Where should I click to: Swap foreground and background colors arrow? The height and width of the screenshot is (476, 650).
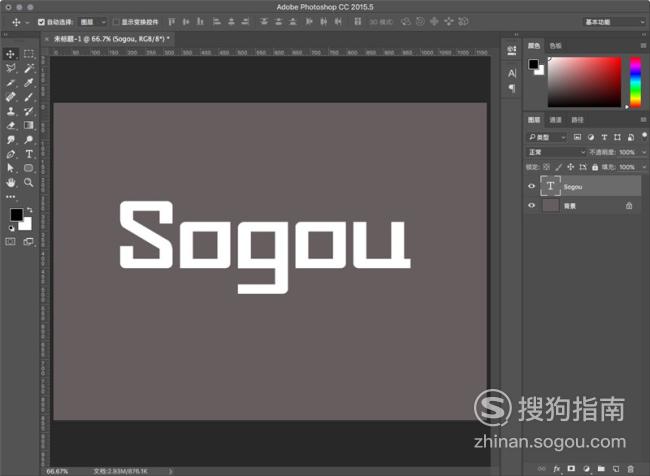click(29, 210)
